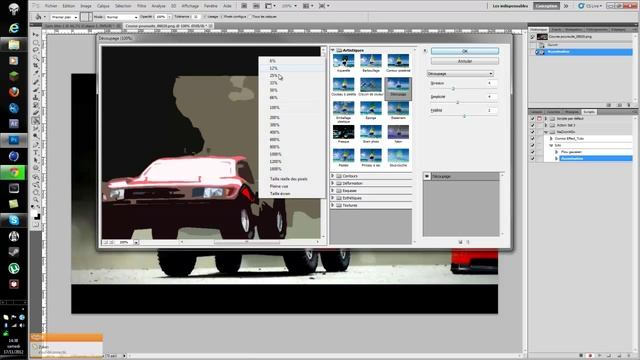Click Annuler in the filter gallery
This screenshot has height=360, width=640.
(464, 61)
